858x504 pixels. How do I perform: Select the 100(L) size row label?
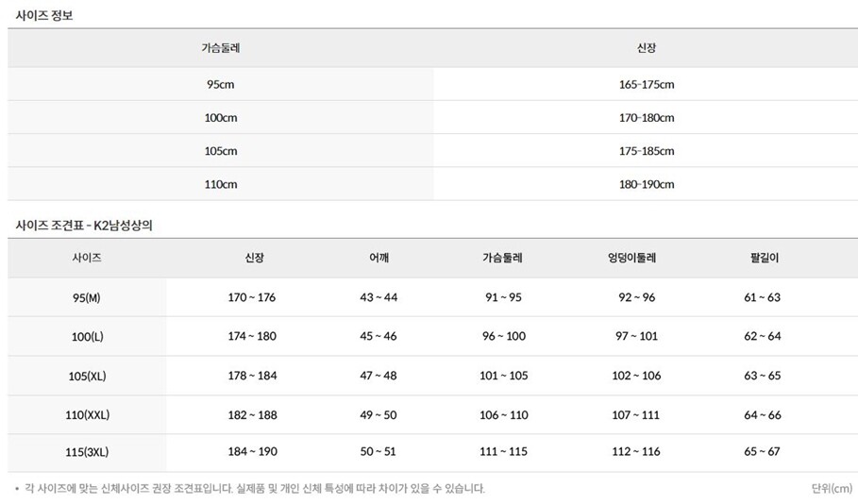pos(87,336)
